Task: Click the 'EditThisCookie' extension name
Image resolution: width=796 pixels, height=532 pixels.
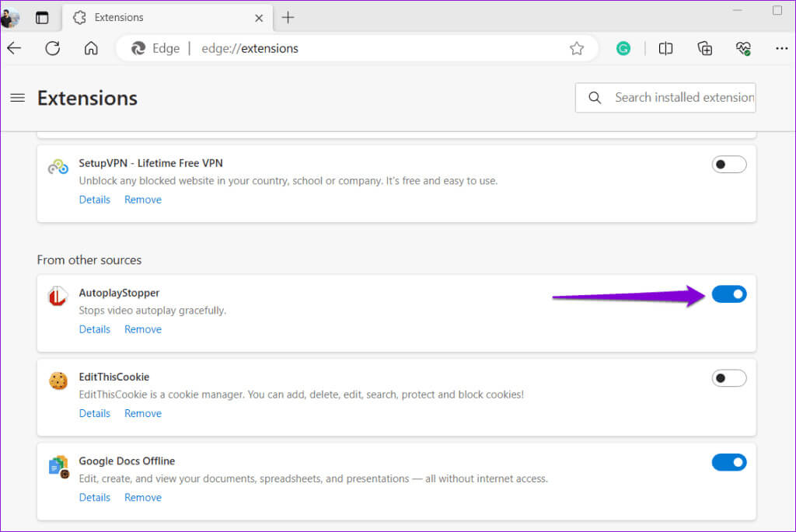Action: [114, 377]
